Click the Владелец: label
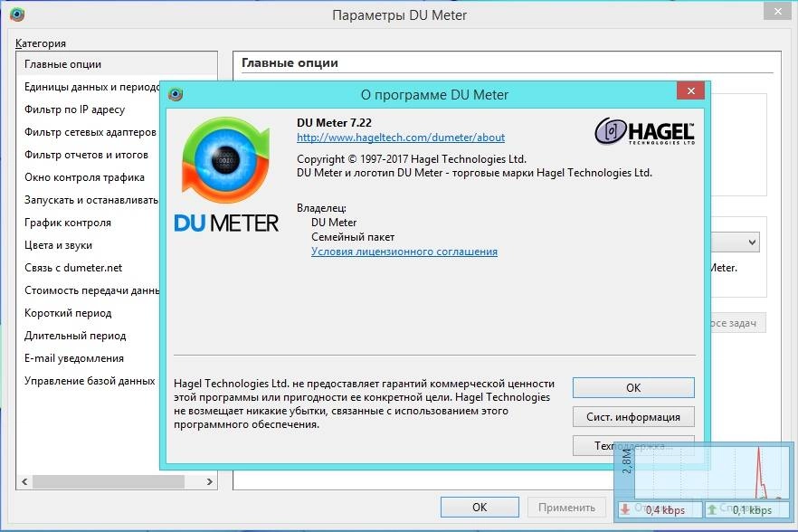 pos(321,208)
